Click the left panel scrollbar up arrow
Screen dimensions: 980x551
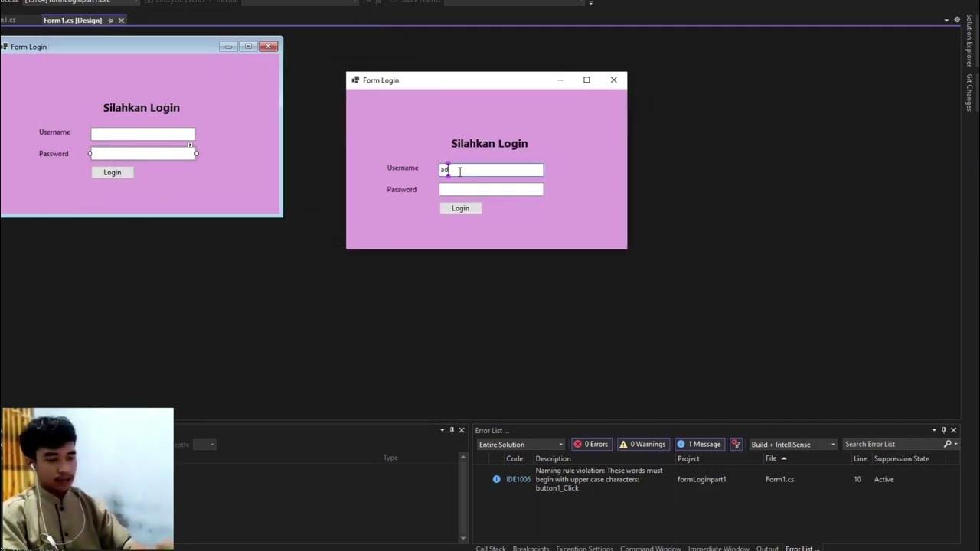tap(462, 457)
